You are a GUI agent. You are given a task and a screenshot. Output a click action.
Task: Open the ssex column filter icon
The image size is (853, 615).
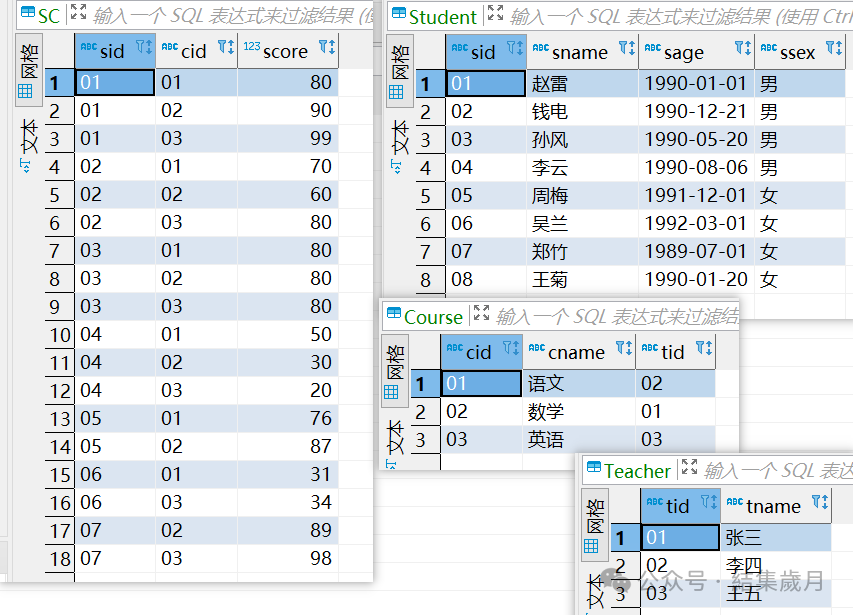[x=834, y=48]
